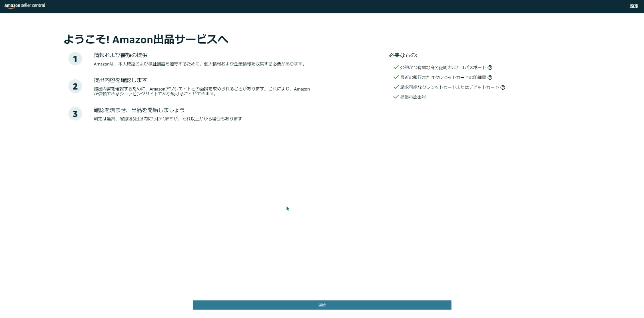Open help icon beside デビットカード requirement

(503, 87)
